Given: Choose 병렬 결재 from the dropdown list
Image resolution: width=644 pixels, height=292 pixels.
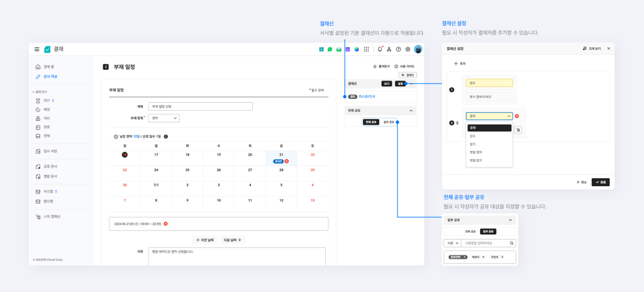Looking at the screenshot, I should (475, 152).
